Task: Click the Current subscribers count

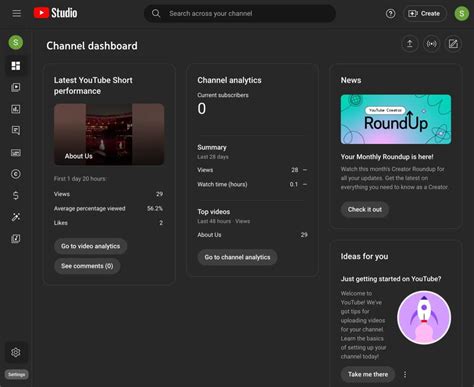Action: [202, 109]
